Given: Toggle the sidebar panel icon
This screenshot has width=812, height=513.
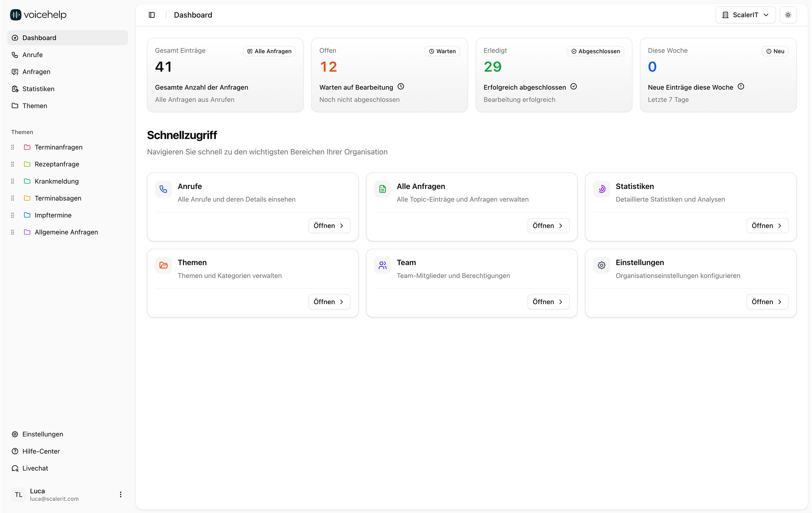Looking at the screenshot, I should [x=152, y=15].
